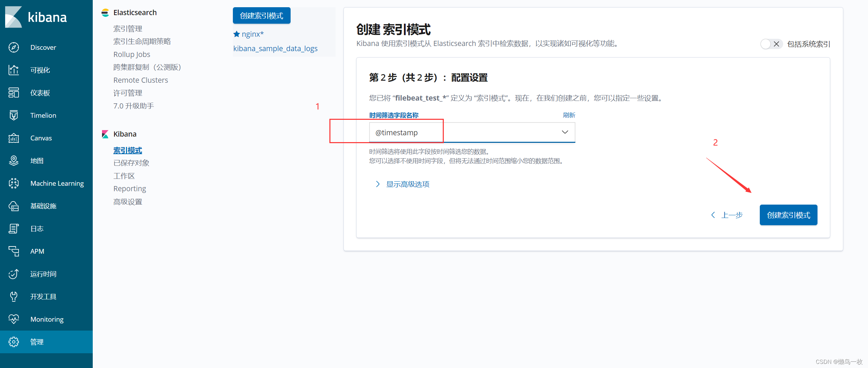Open the 运行时间 uptime icon
The height and width of the screenshot is (368, 868).
14,274
